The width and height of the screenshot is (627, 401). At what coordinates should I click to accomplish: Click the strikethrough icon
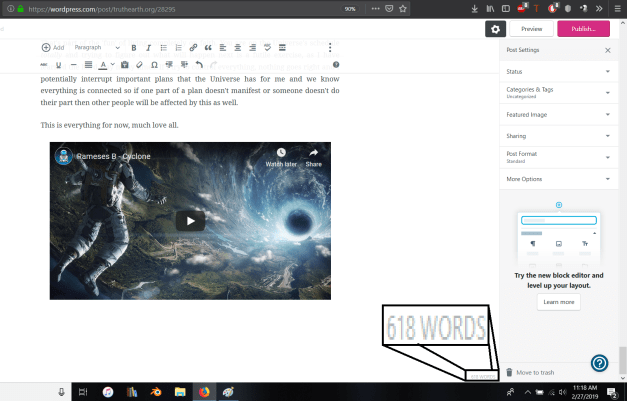pyautogui.click(x=45, y=65)
